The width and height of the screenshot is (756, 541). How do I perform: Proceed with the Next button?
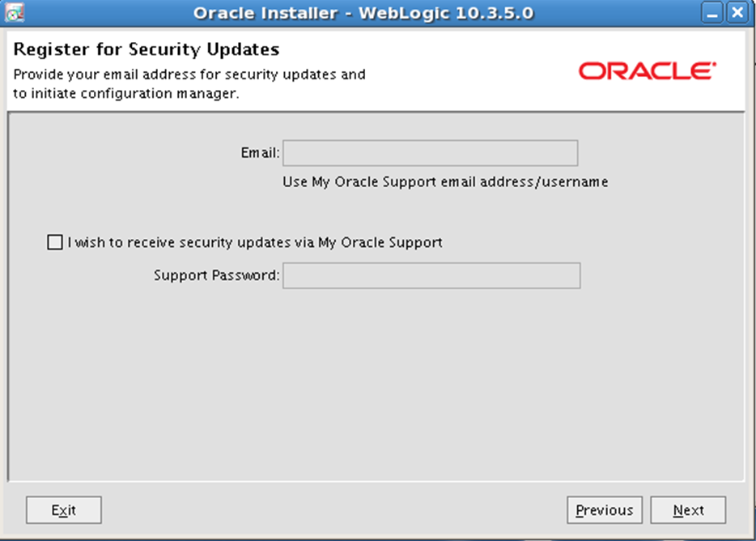tap(688, 509)
